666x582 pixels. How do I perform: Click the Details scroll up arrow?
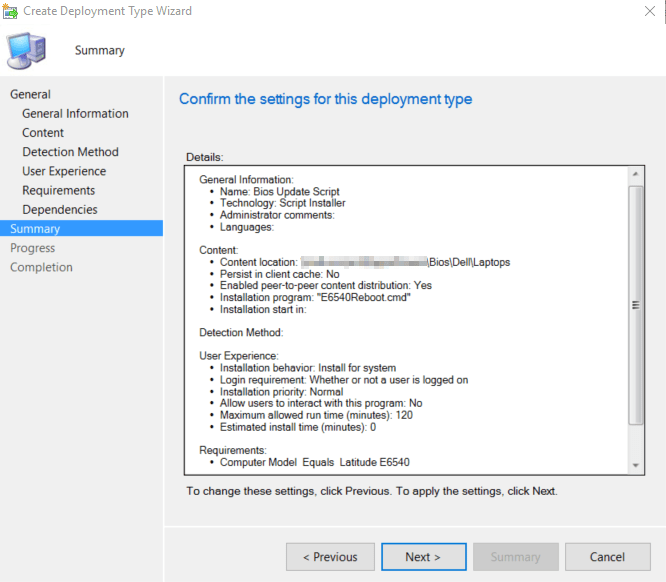(635, 174)
